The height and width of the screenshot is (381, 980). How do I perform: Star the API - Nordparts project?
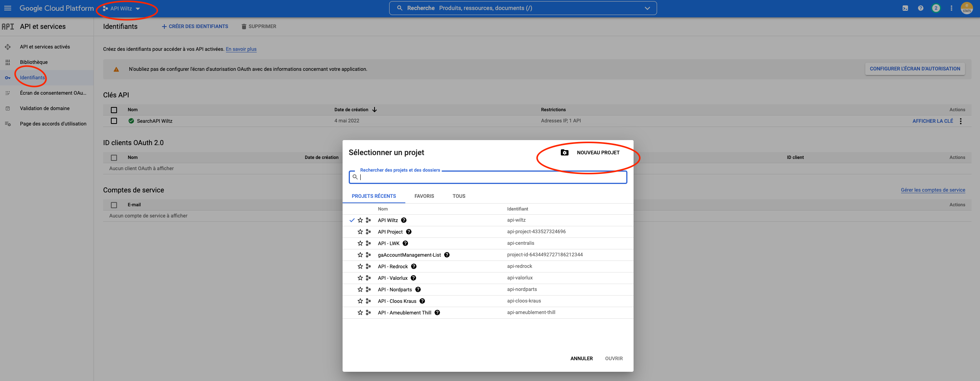(360, 289)
